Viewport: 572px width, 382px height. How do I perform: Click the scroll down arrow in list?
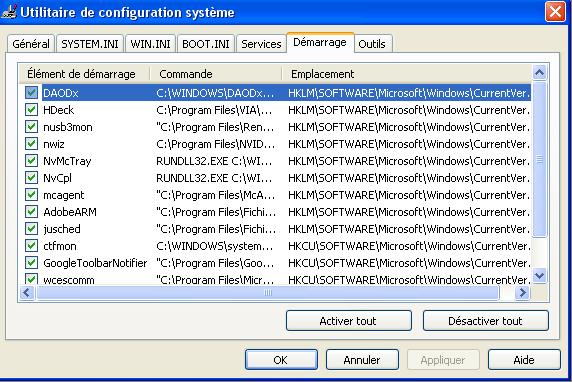(540, 275)
